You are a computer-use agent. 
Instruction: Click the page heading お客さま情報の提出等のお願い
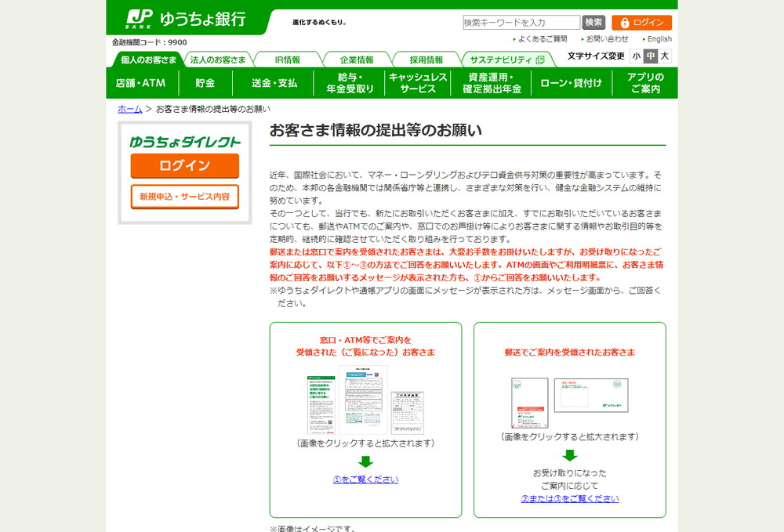pyautogui.click(x=376, y=130)
